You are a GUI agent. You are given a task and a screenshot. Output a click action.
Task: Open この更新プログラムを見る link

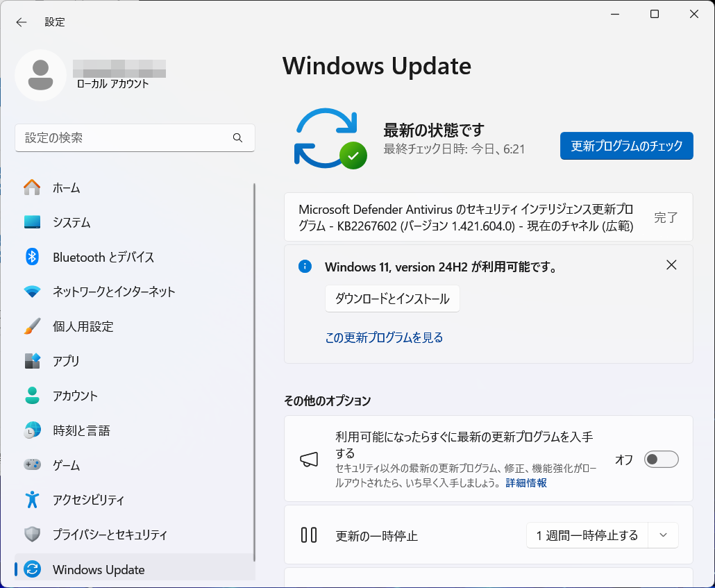[384, 337]
